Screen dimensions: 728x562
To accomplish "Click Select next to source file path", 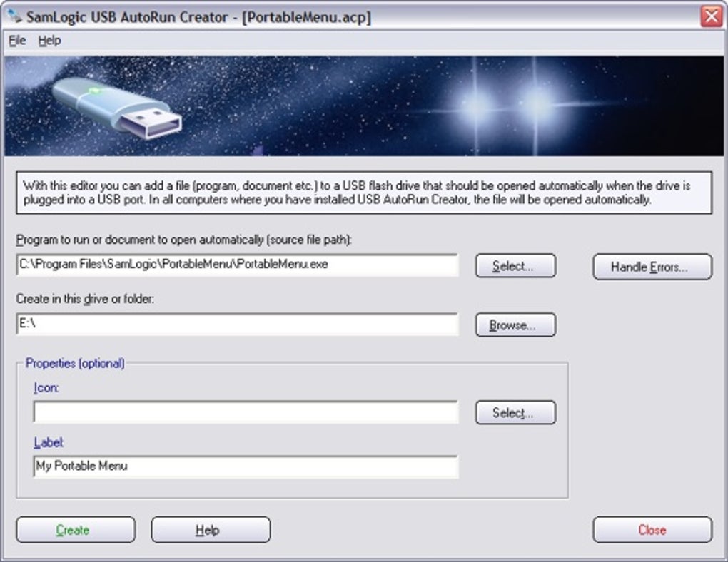I will click(x=515, y=266).
